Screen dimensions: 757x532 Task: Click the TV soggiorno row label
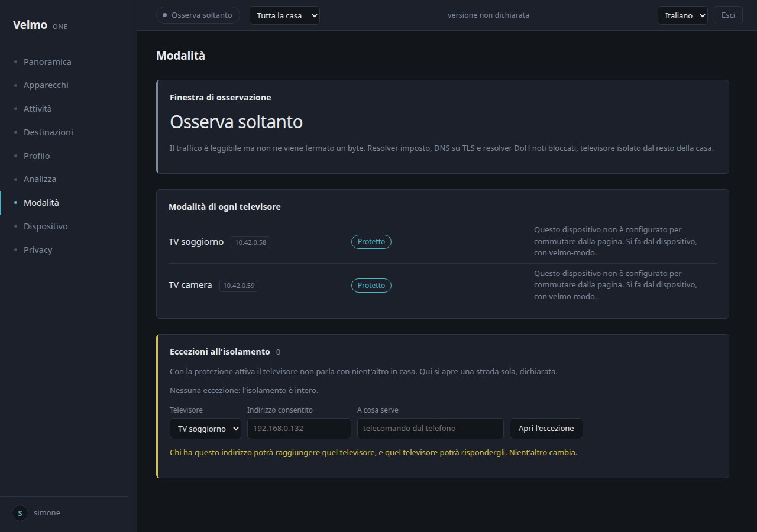[196, 242]
